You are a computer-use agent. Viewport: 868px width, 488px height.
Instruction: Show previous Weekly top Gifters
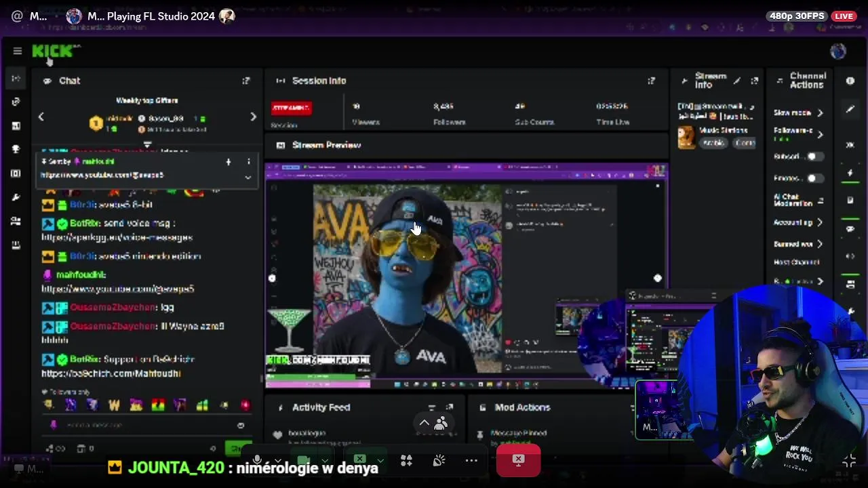pos(41,117)
